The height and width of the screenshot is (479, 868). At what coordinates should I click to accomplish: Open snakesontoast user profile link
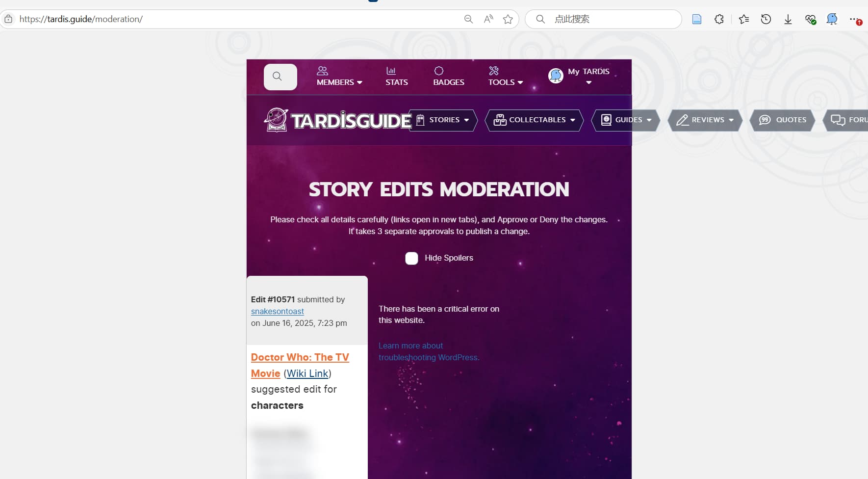click(277, 311)
